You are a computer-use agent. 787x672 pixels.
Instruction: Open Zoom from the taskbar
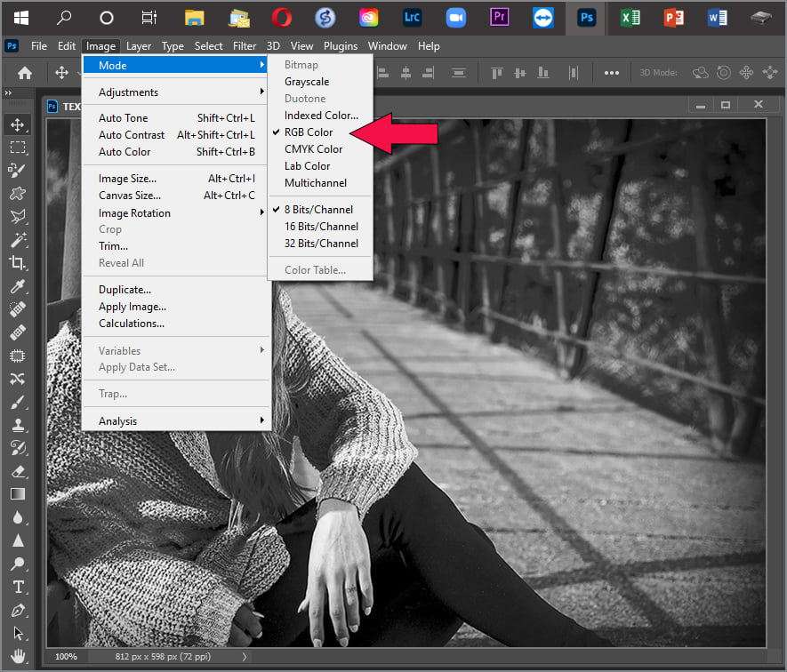[455, 18]
